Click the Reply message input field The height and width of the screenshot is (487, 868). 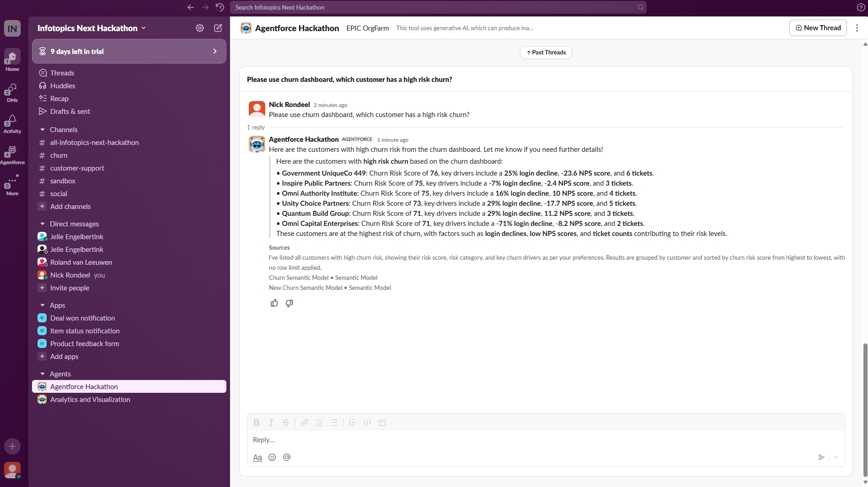(546, 440)
